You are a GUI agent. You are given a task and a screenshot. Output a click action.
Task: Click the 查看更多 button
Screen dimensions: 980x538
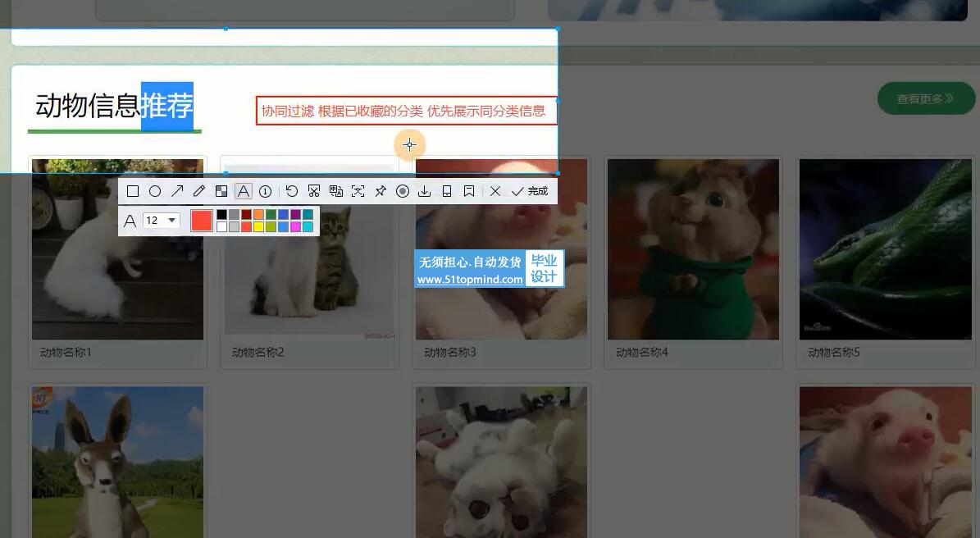[x=926, y=98]
